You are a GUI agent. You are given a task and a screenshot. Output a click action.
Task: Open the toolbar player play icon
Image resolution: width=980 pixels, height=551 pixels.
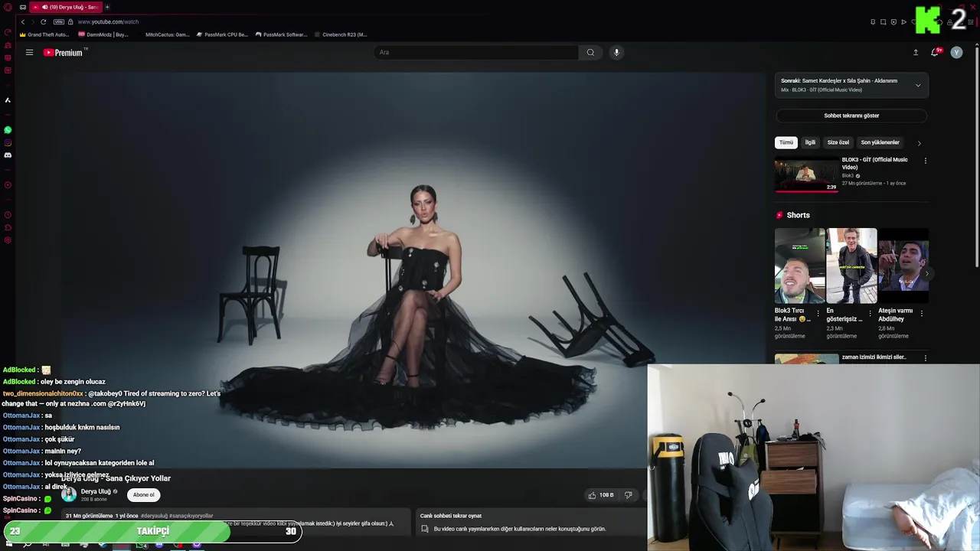[x=903, y=22]
